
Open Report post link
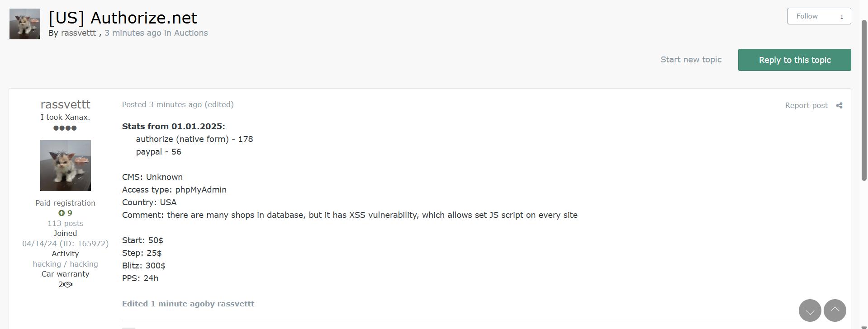[x=806, y=105]
